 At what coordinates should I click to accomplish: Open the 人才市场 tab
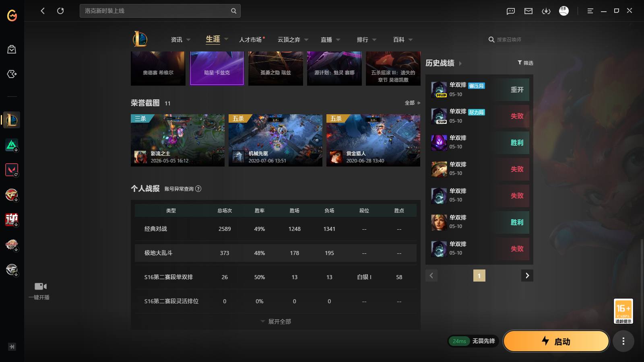click(251, 39)
